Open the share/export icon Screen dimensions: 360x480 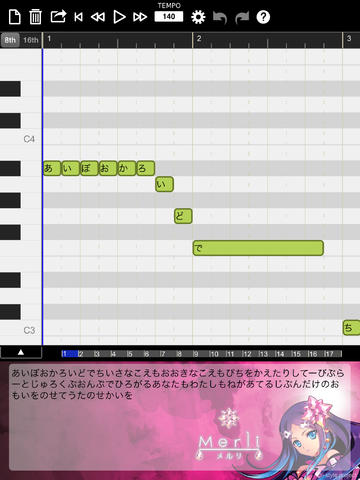(x=58, y=16)
